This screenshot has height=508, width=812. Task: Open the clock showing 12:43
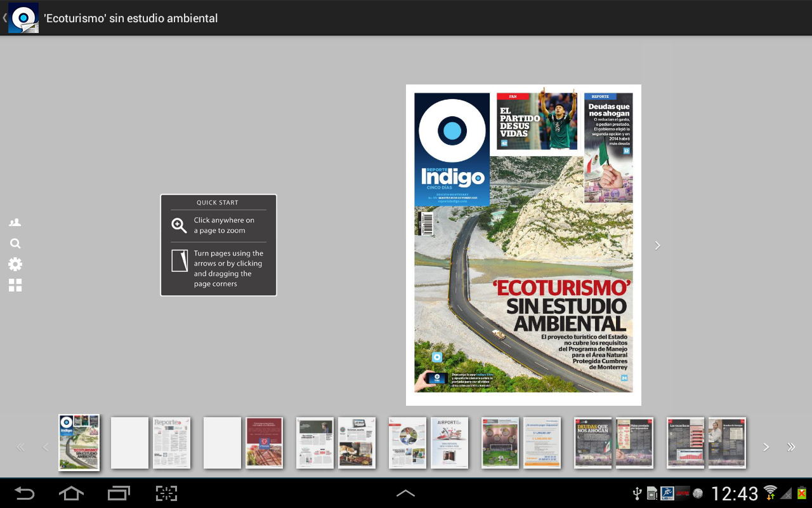pos(735,493)
